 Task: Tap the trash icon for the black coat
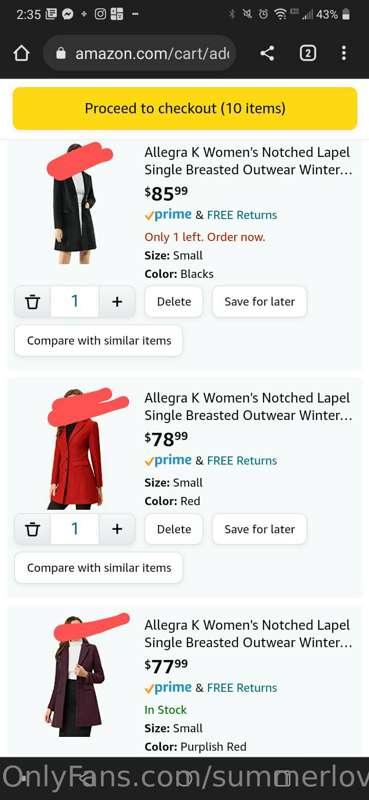[33, 302]
